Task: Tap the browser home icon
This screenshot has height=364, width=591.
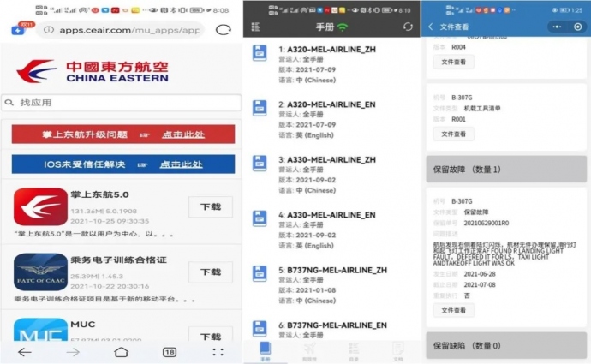Action: (121, 352)
